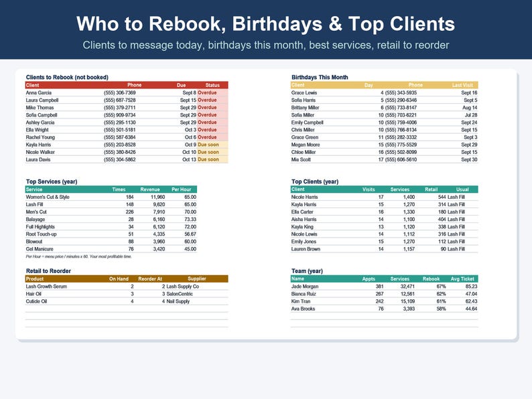Select the Usual column header in Top Clients
The height and width of the screenshot is (399, 532).
462,189
